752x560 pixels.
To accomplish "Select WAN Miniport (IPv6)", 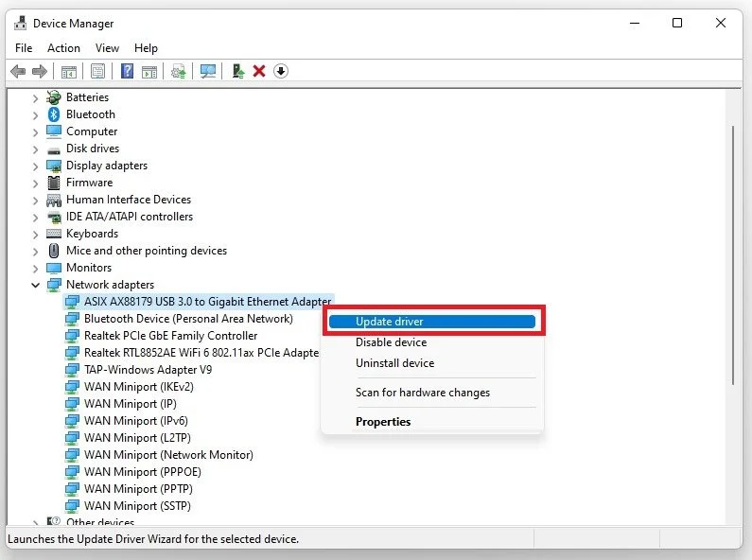I will (x=135, y=421).
